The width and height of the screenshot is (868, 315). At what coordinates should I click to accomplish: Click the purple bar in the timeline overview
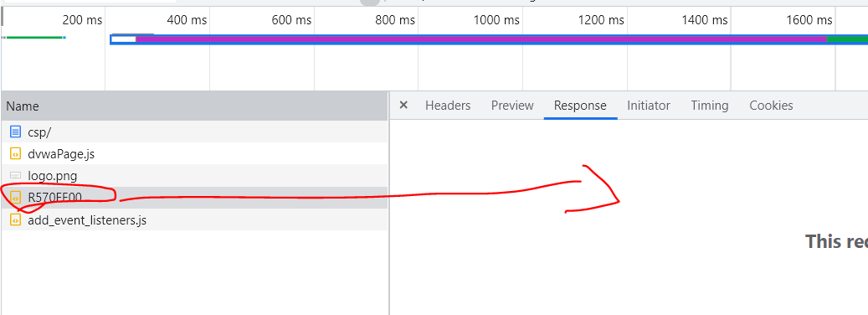[481, 39]
